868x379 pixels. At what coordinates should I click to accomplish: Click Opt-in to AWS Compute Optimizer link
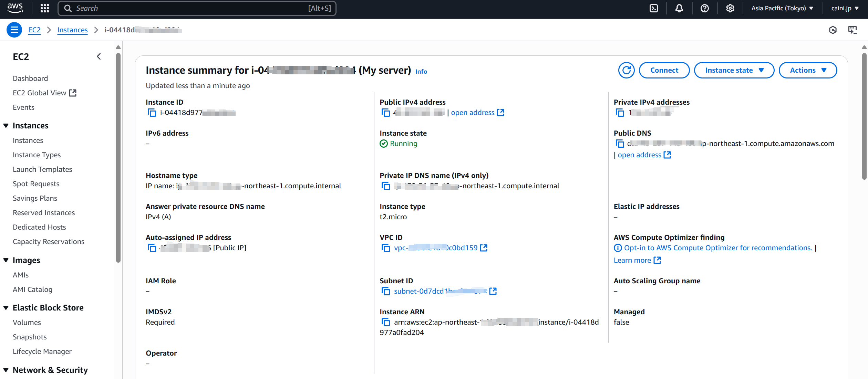[x=718, y=248]
